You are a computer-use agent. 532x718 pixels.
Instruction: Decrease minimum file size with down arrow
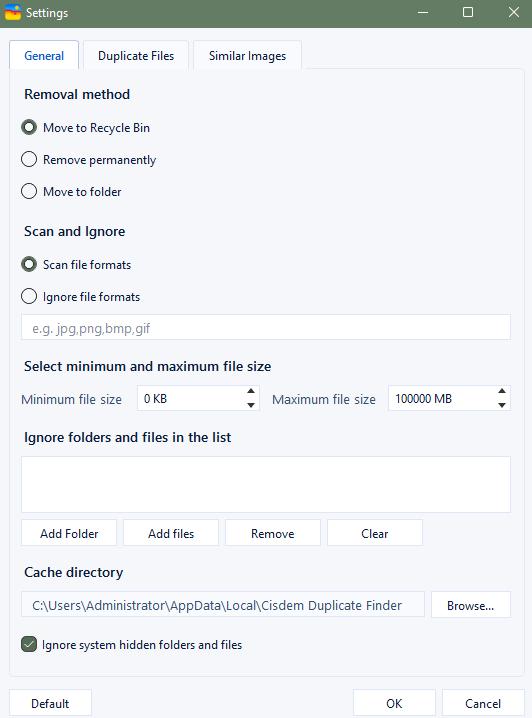(x=251, y=405)
